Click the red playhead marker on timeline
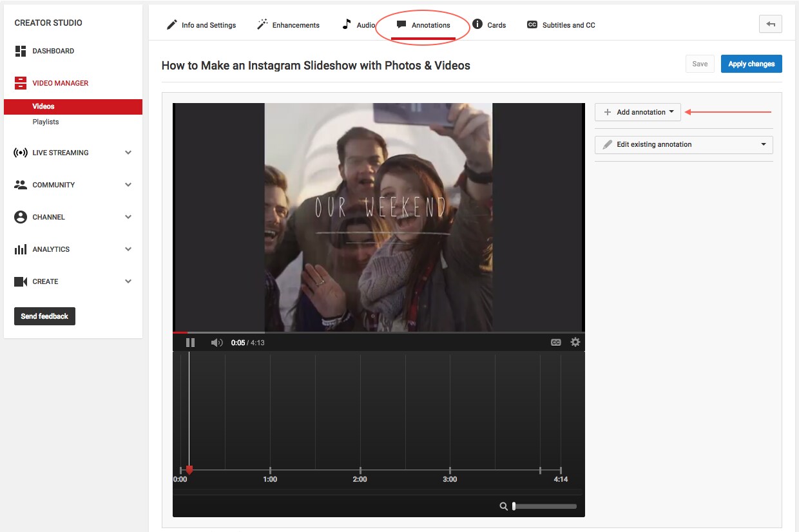This screenshot has width=799, height=532. click(x=189, y=470)
